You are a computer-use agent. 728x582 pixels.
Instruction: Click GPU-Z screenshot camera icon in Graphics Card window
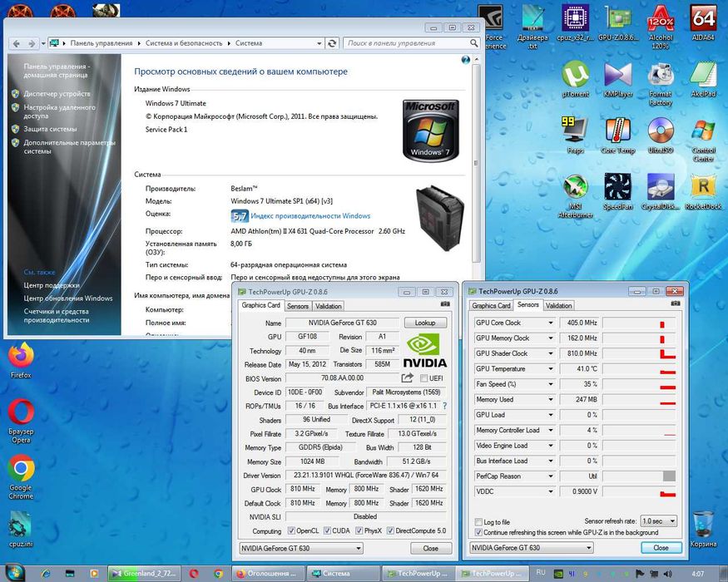click(445, 304)
